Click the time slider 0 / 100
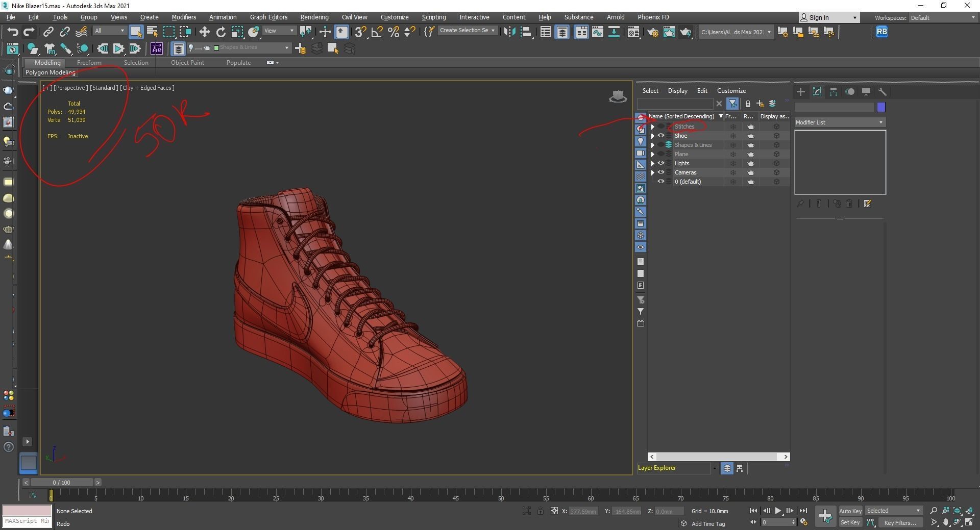This screenshot has width=980, height=530. click(62, 482)
